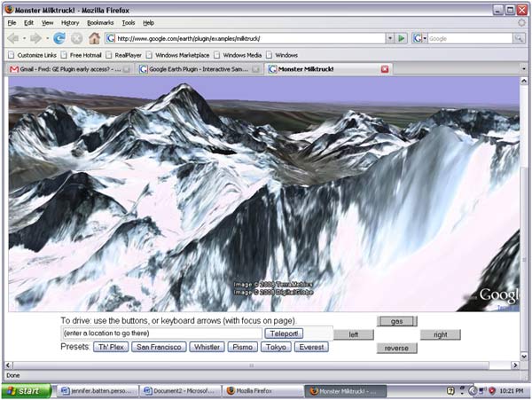Select the Everest preset
This screenshot has width=532, height=400.
pos(311,347)
